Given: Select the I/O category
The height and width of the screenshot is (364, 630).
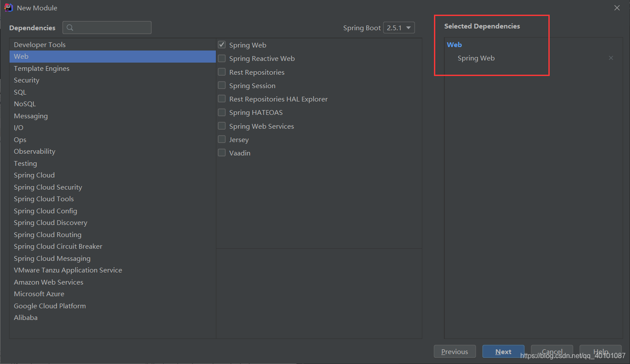Looking at the screenshot, I should coord(113,128).
